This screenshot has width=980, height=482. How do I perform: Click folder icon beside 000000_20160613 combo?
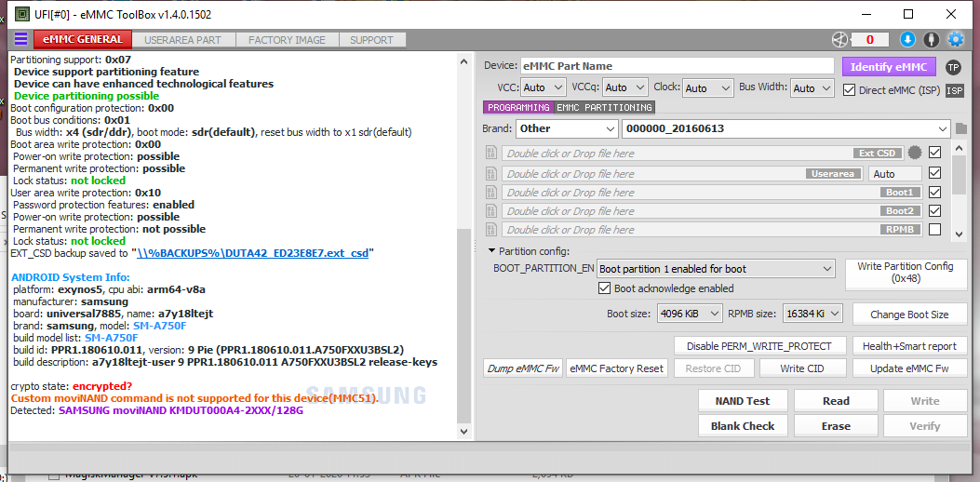tap(961, 128)
